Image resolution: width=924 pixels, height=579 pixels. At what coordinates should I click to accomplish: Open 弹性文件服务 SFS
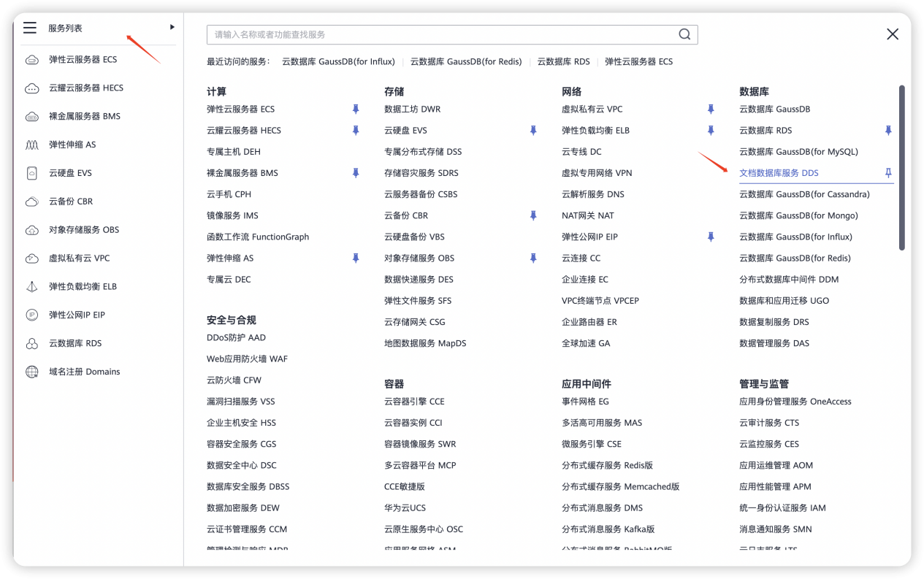tap(418, 301)
